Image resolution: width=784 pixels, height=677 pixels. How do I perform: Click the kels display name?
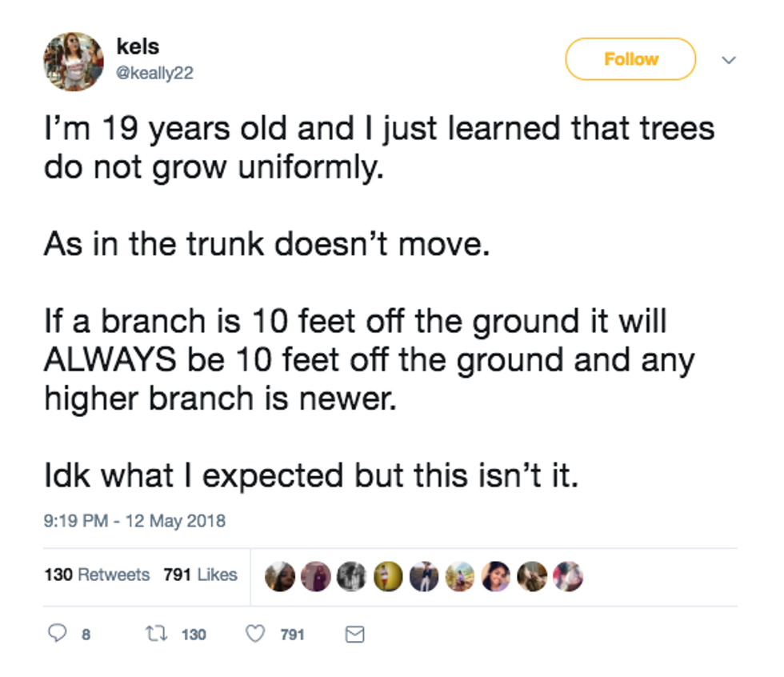(x=138, y=47)
